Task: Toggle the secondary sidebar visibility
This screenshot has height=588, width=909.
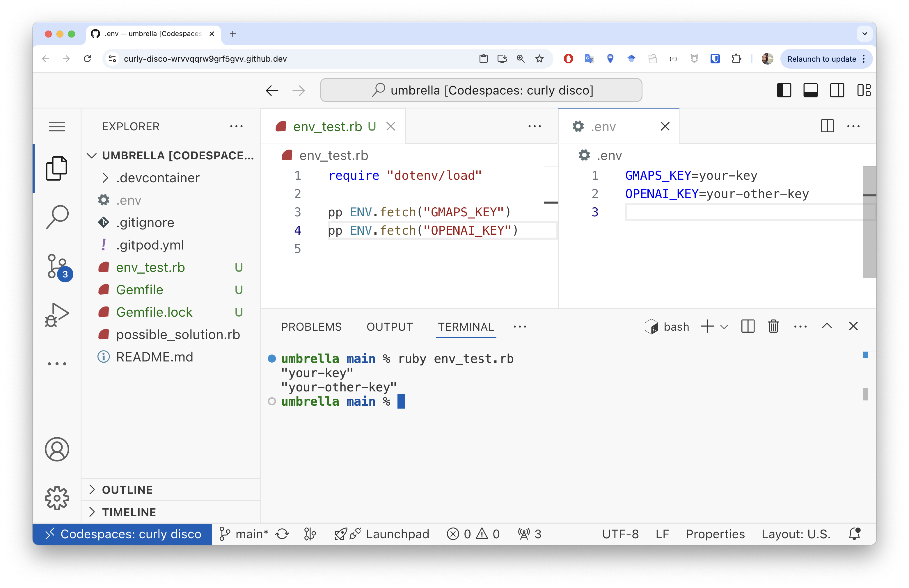Action: pyautogui.click(x=837, y=90)
